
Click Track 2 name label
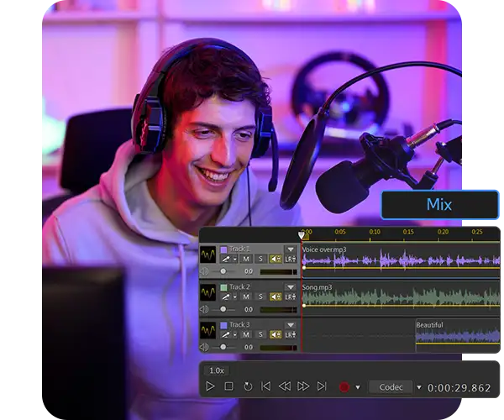click(x=239, y=287)
